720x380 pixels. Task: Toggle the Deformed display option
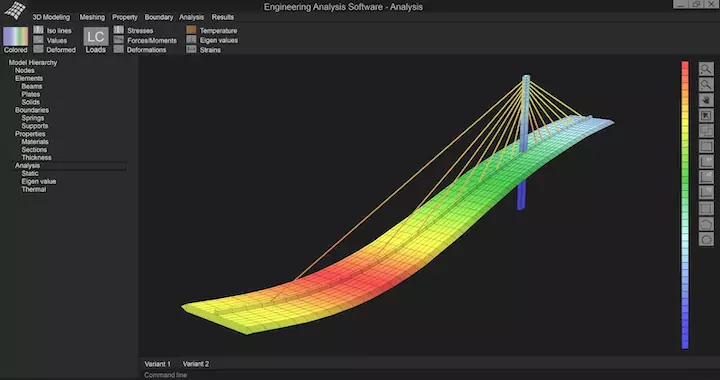tap(55, 50)
